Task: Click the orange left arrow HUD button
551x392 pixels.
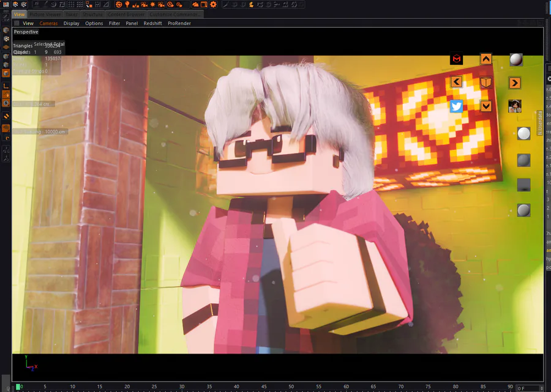Action: click(x=456, y=82)
